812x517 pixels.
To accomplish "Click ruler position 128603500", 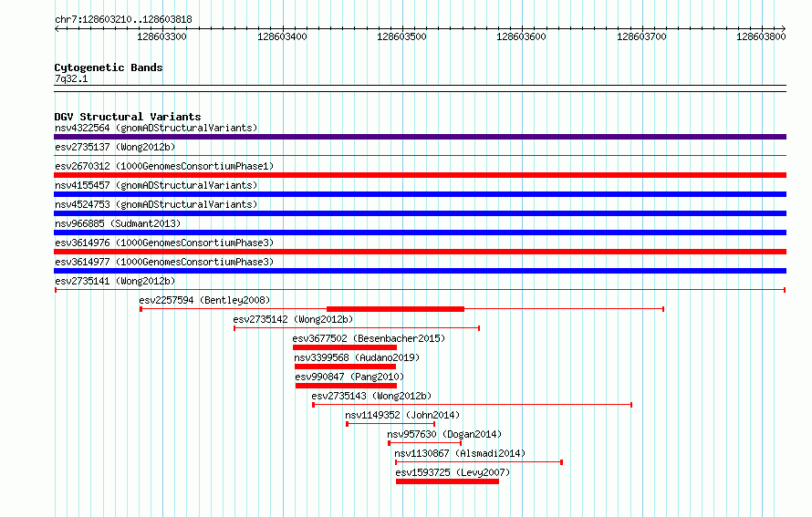I will click(401, 36).
